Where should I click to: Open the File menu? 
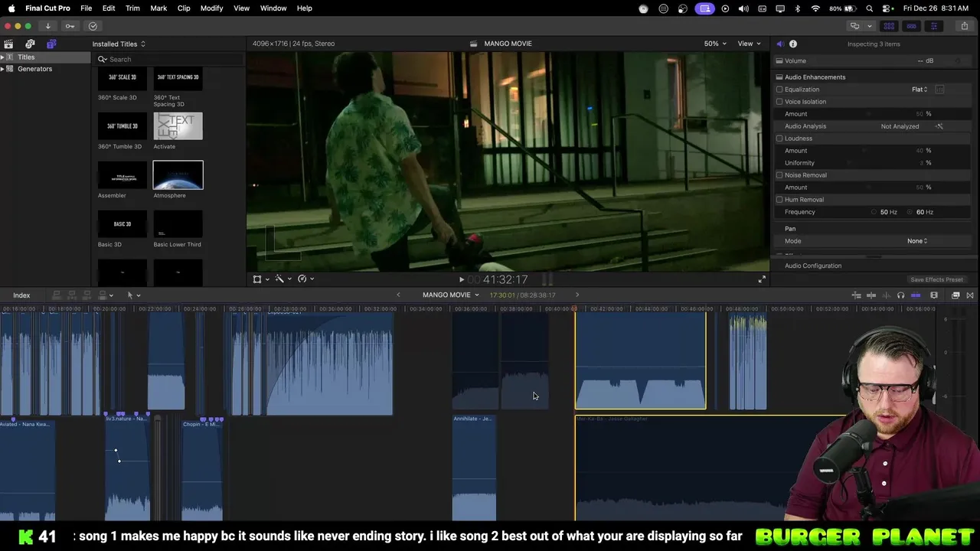point(87,8)
